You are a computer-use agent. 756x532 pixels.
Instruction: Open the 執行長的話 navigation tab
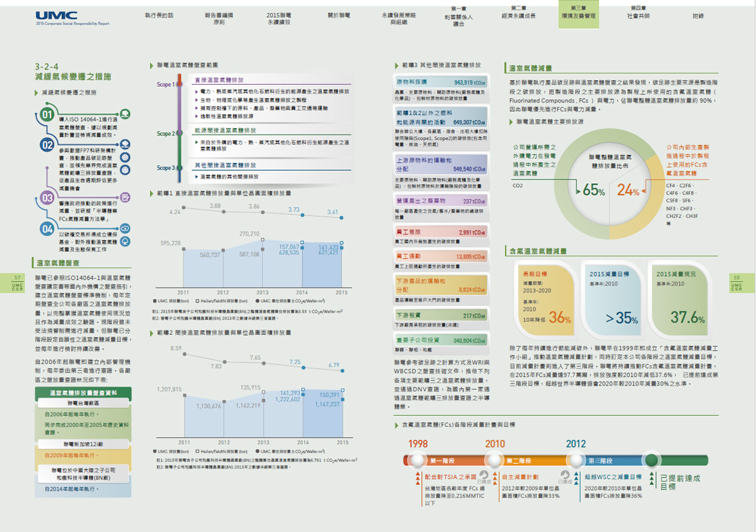point(158,14)
